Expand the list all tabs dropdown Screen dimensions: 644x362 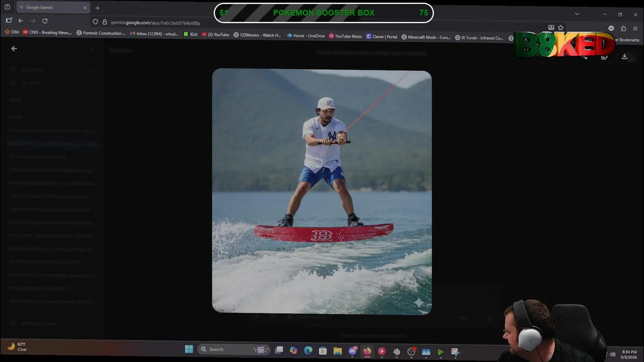[x=577, y=14]
